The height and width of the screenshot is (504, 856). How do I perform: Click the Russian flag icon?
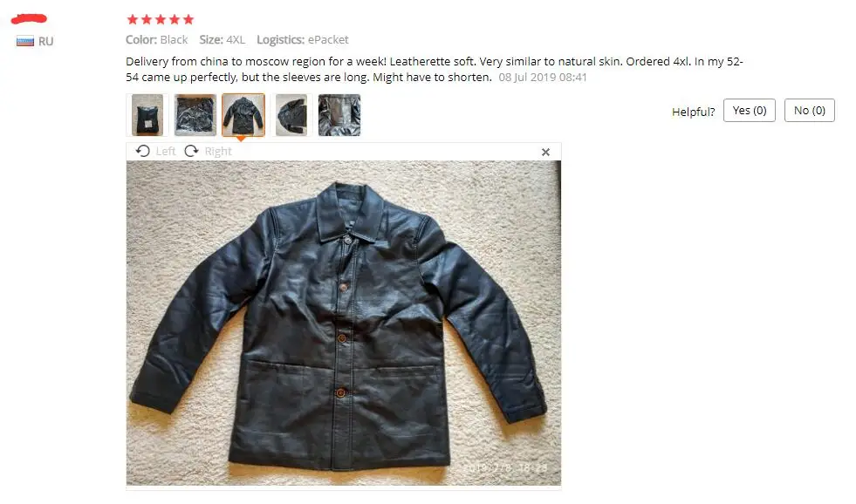tap(25, 41)
